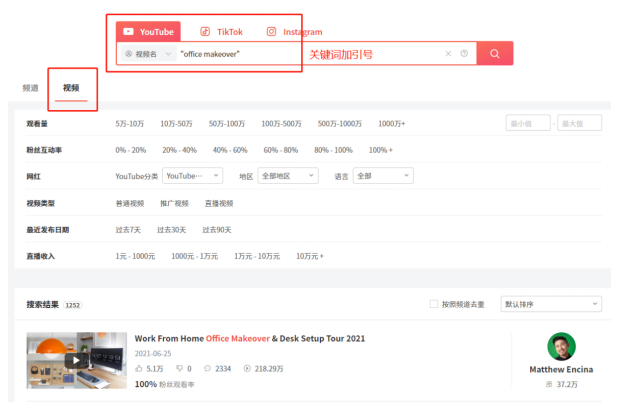The height and width of the screenshot is (411, 639).
Task: Switch to the Instagram platform tab
Action: (294, 32)
